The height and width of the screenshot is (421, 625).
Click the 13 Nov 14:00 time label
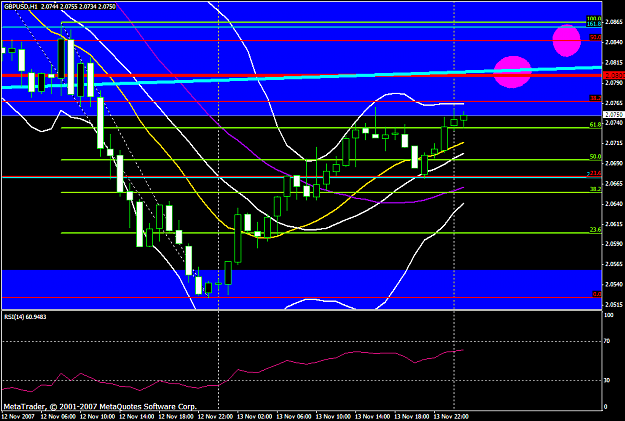372,417
